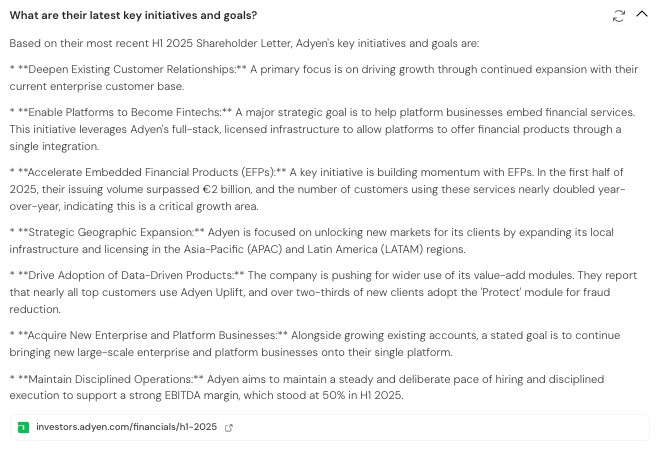The width and height of the screenshot is (656, 450).
Task: Click the 'single integration.' text line
Action: (x=54, y=146)
